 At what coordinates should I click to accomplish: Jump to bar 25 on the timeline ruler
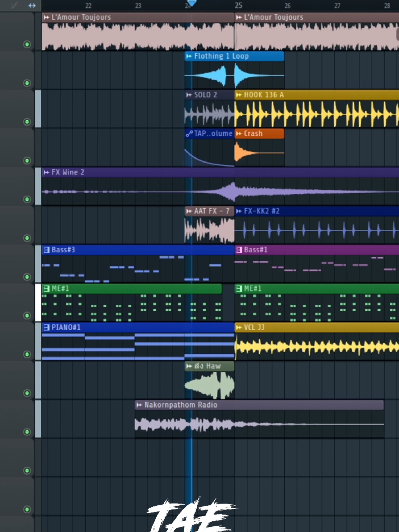[x=239, y=5]
